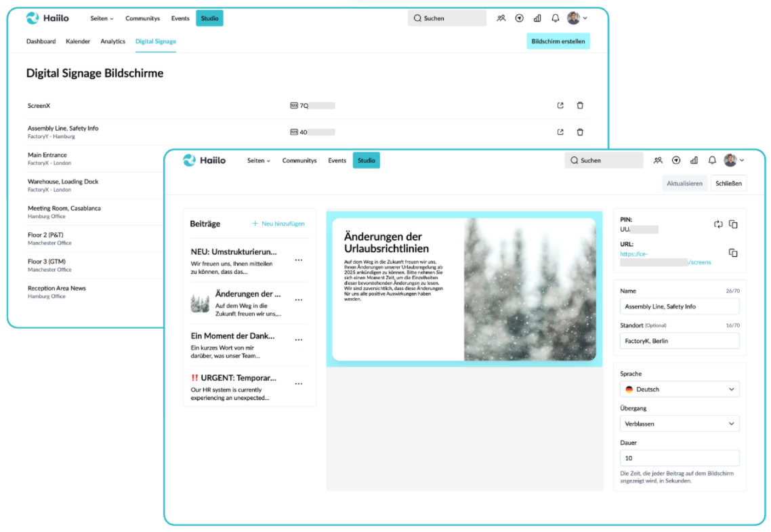The width and height of the screenshot is (771, 532).
Task: Open user avatar menu in front window
Action: (x=734, y=161)
